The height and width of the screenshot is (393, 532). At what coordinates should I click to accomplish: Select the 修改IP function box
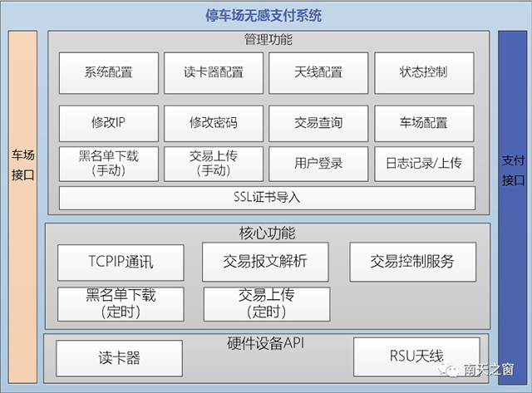108,123
